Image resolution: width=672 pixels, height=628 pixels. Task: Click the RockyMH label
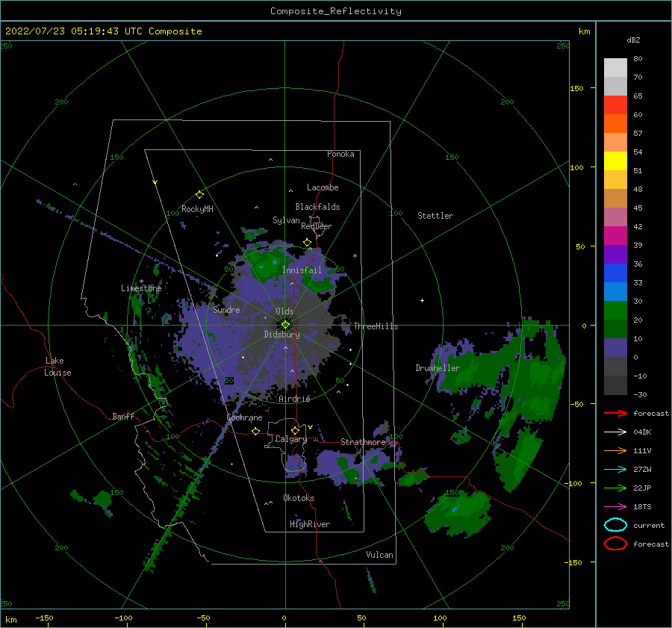coord(197,209)
